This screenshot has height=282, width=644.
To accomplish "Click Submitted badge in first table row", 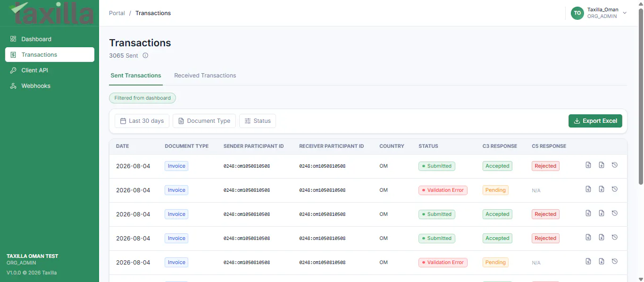I will pyautogui.click(x=437, y=166).
